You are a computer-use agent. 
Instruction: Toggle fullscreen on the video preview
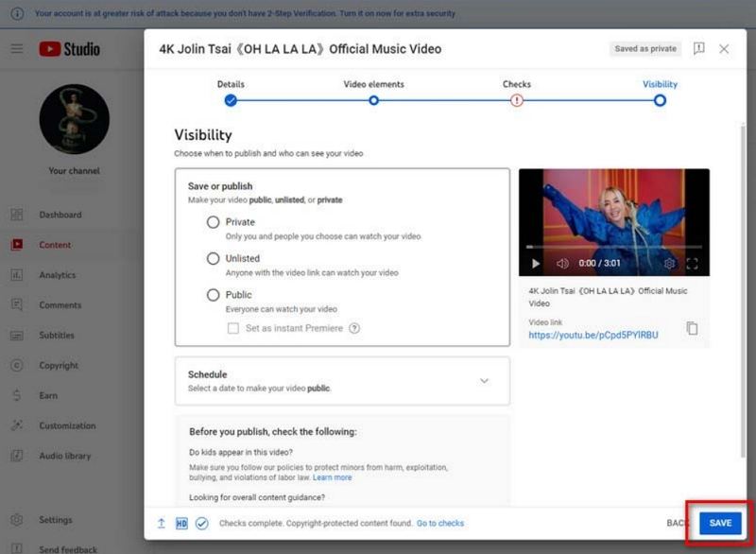tap(693, 263)
